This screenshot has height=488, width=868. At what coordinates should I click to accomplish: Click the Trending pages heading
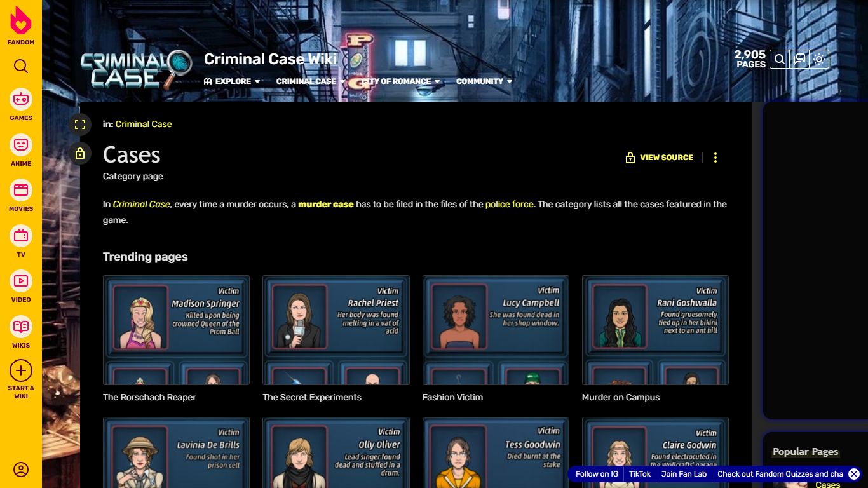click(x=146, y=257)
